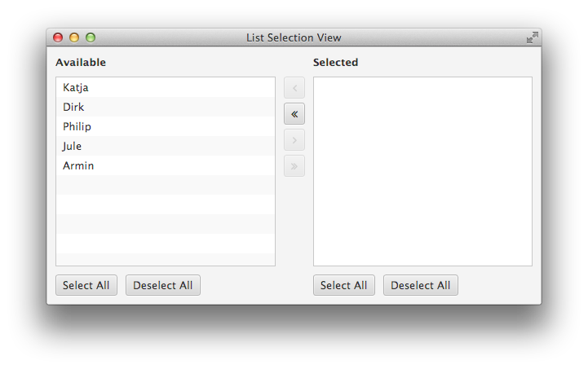
Task: Click the single left arrow move button
Action: [294, 88]
